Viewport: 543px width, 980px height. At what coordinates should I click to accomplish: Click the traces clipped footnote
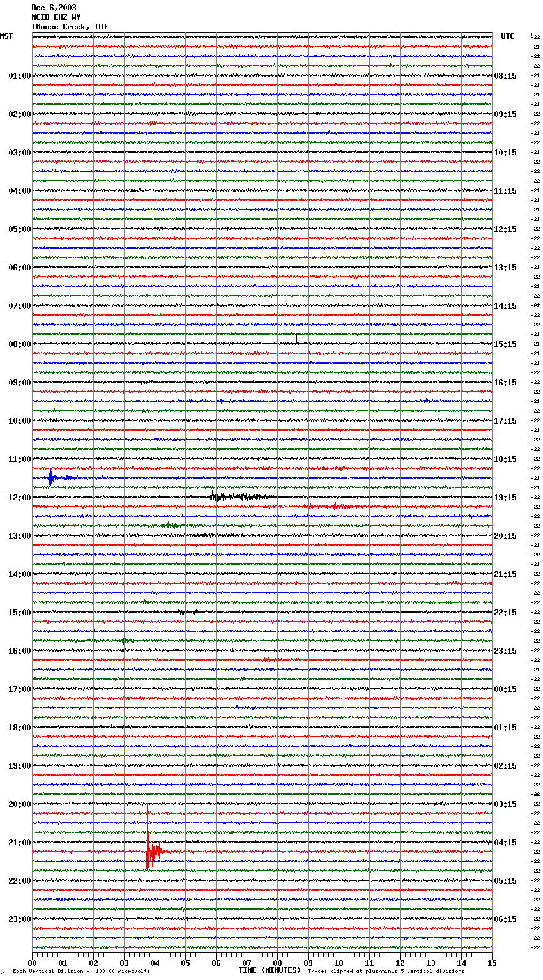(386, 971)
